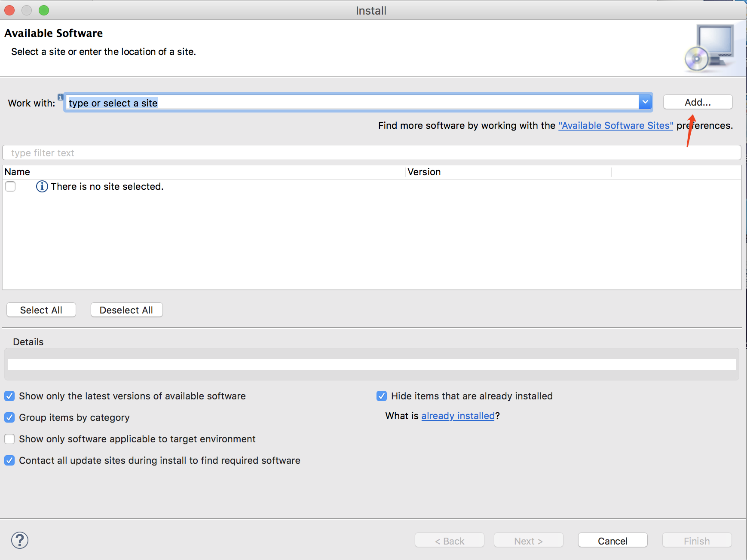Viewport: 747px width, 560px height.
Task: Tick the checkbox in the empty site row
Action: (10, 186)
